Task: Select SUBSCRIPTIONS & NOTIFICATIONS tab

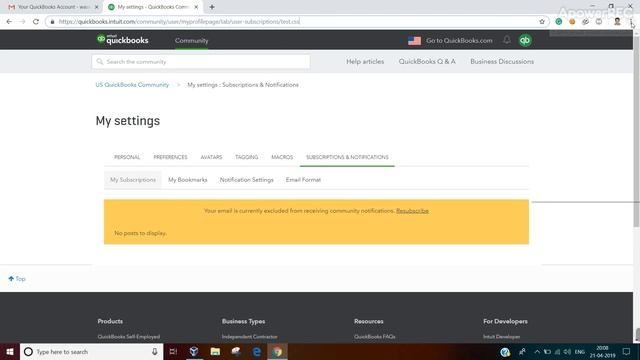Action: (x=347, y=157)
